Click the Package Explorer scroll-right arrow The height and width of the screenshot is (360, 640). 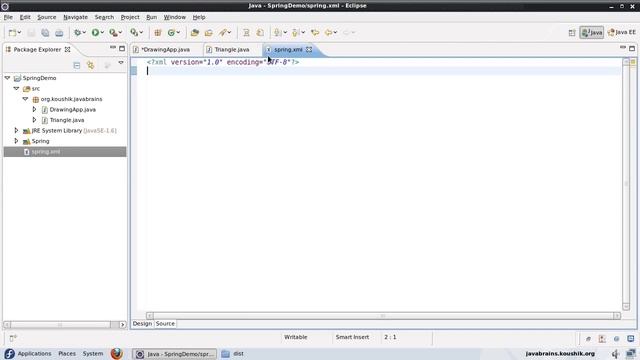pos(122,325)
